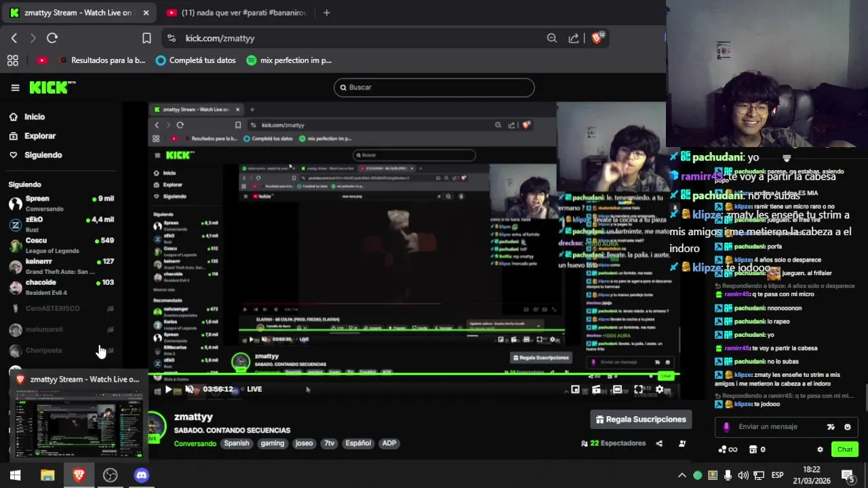Screen dimensions: 868x488
Task: Send message with green Chat button
Action: pyautogui.click(x=845, y=449)
